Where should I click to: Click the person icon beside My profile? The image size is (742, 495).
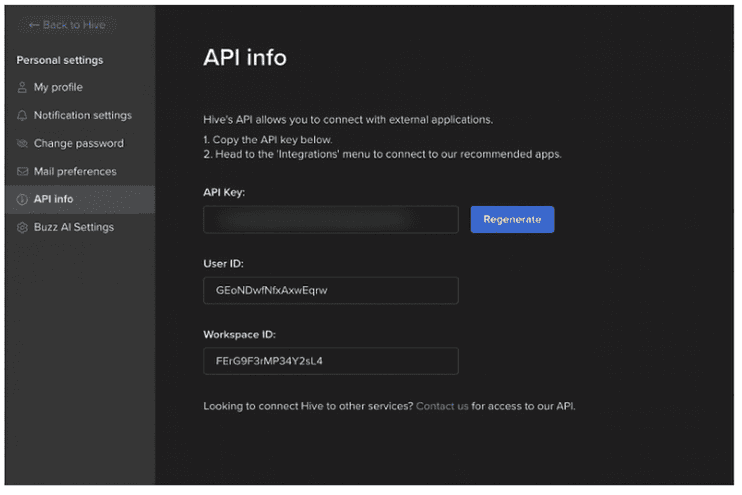click(22, 88)
